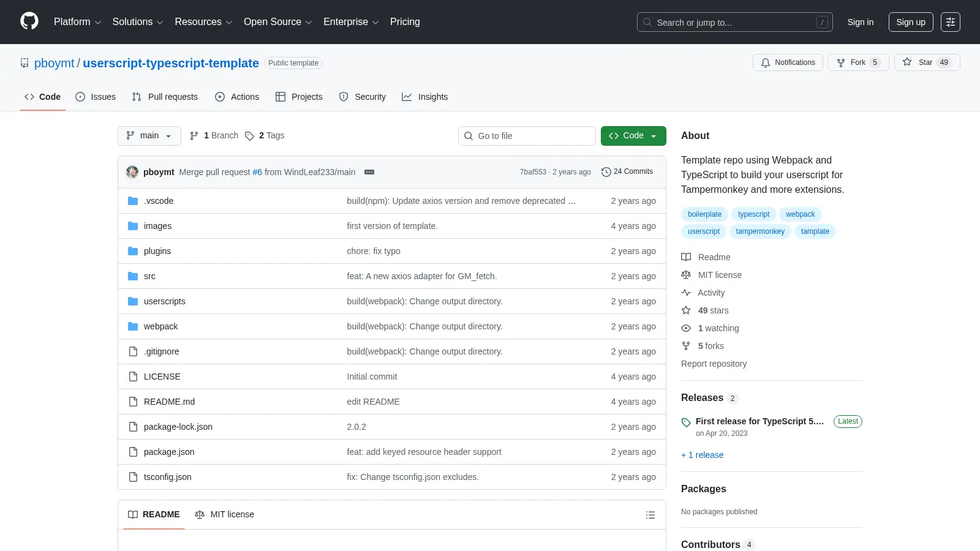Open package-lock.json file

tap(178, 427)
